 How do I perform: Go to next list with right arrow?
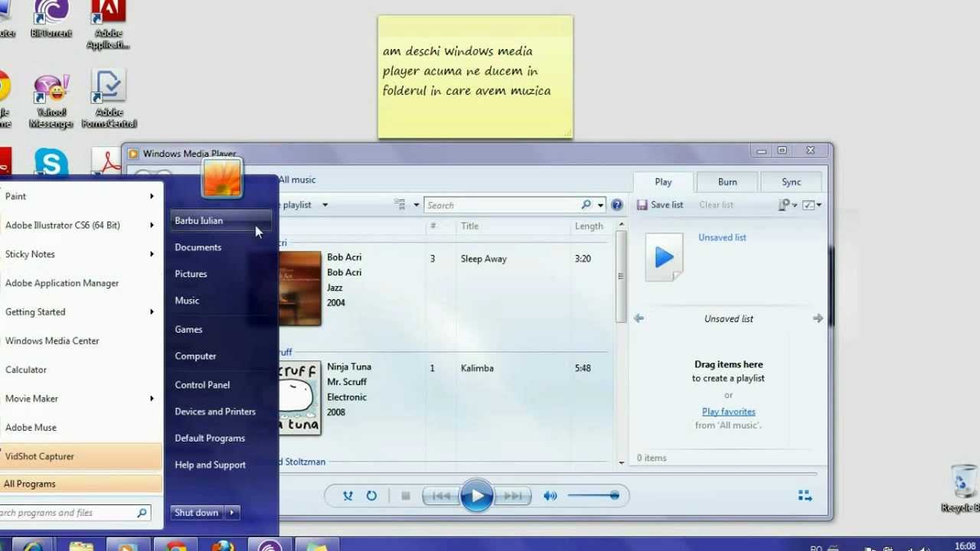click(818, 318)
